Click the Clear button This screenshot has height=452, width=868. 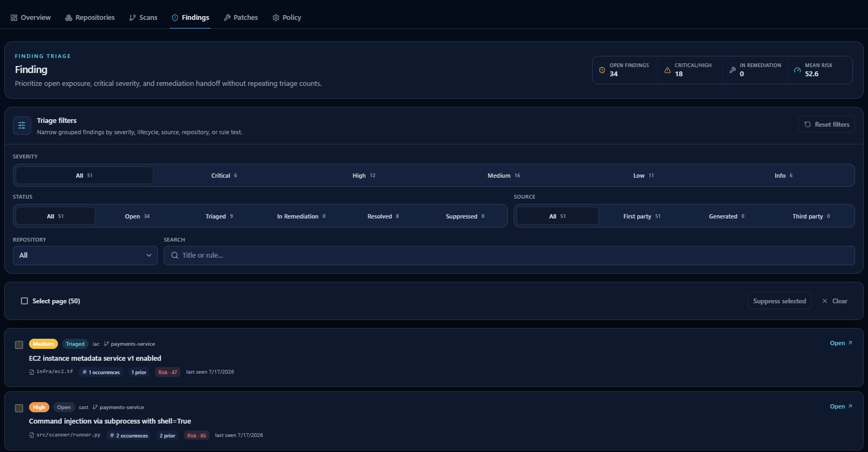[835, 301]
